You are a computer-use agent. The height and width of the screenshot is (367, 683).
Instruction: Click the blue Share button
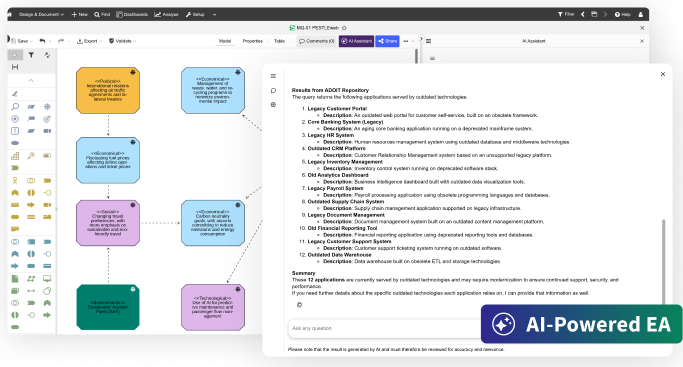click(387, 41)
